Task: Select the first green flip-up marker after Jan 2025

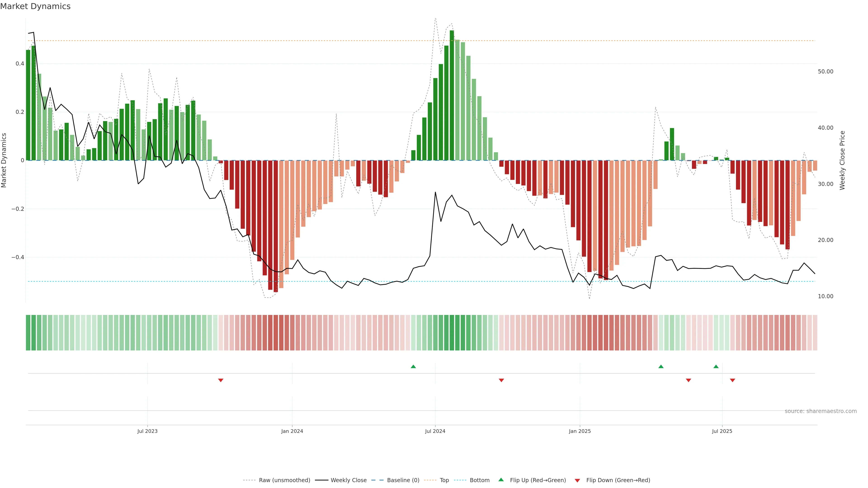Action: point(661,366)
